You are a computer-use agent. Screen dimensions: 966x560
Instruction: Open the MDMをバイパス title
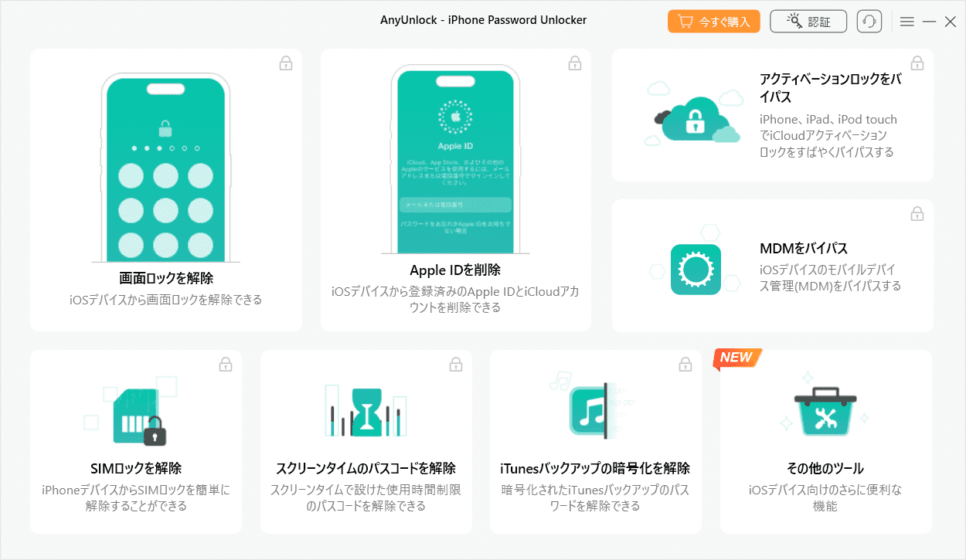tap(804, 249)
